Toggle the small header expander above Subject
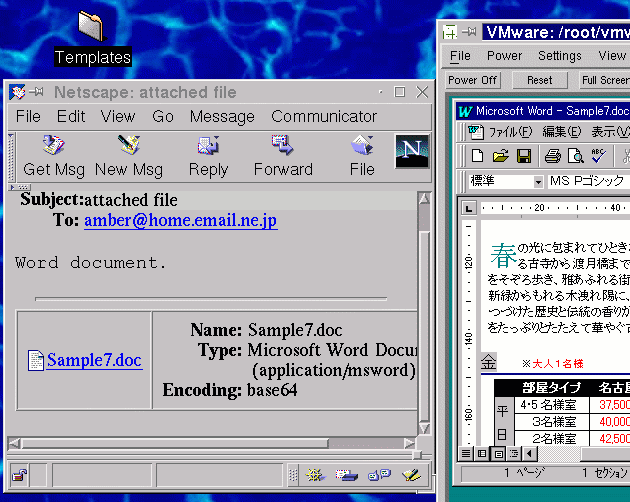This screenshot has height=502, width=630. click(x=19, y=187)
